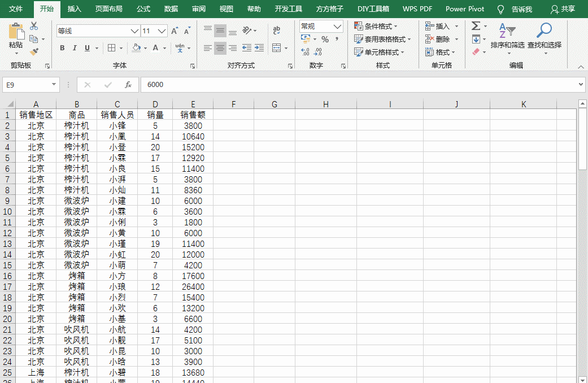Toggle Bold formatting
This screenshot has width=588, height=383.
(62, 48)
